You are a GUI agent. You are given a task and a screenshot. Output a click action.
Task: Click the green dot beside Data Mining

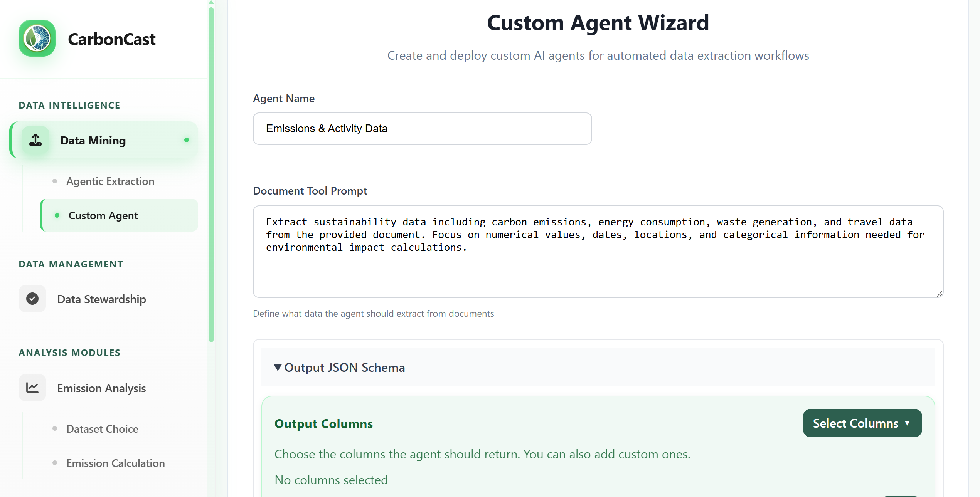187,140
